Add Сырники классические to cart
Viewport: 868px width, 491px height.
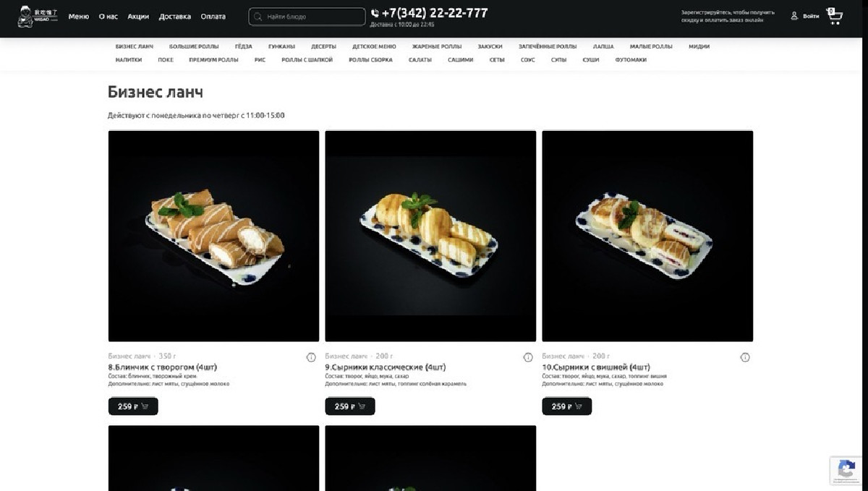pos(350,406)
